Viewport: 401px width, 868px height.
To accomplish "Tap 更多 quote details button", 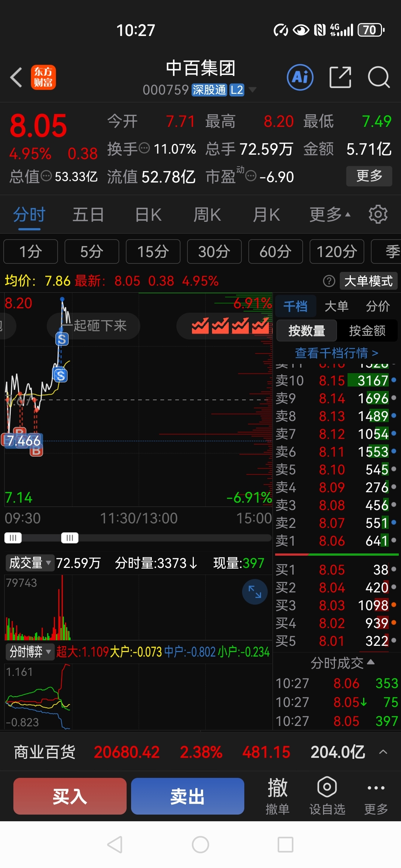I will coord(369,176).
